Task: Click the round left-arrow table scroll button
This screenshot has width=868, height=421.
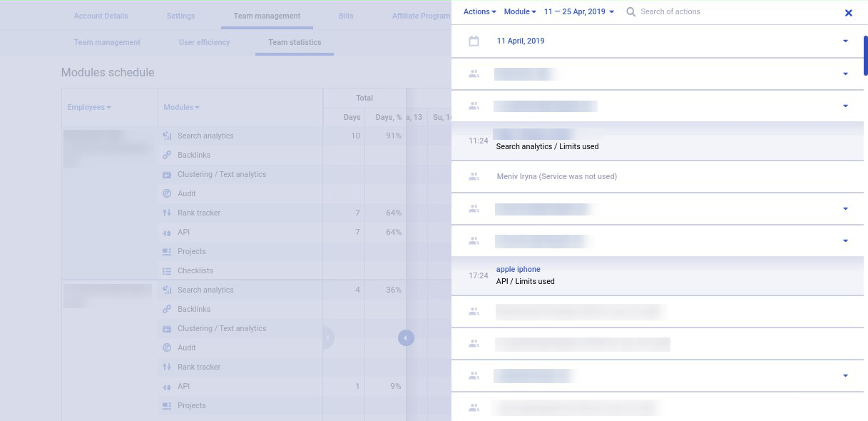Action: [x=406, y=338]
